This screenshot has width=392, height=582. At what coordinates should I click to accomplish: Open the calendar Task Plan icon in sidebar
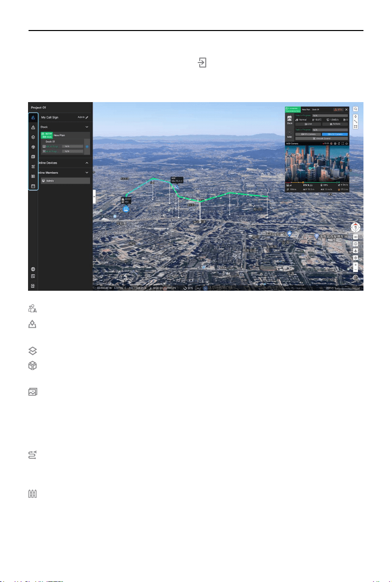33,186
